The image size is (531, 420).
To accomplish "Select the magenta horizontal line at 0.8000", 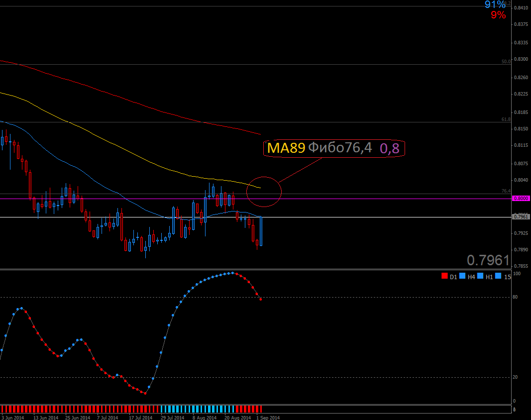I will click(255, 199).
